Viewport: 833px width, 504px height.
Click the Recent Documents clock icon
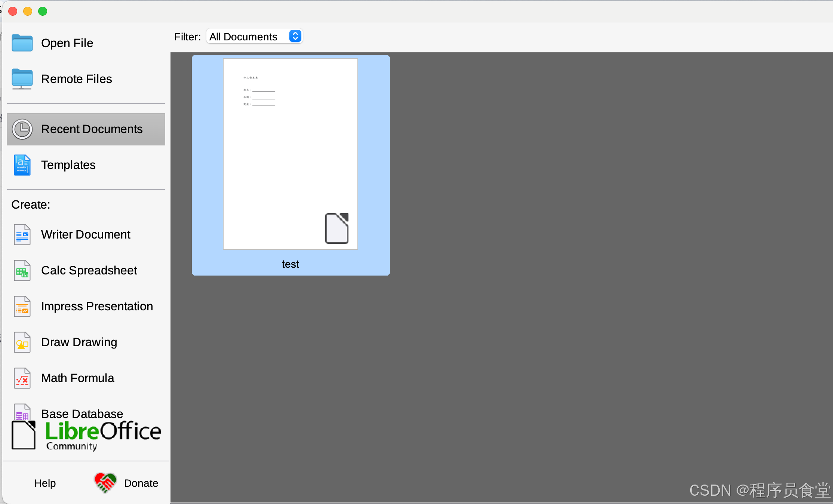(22, 129)
